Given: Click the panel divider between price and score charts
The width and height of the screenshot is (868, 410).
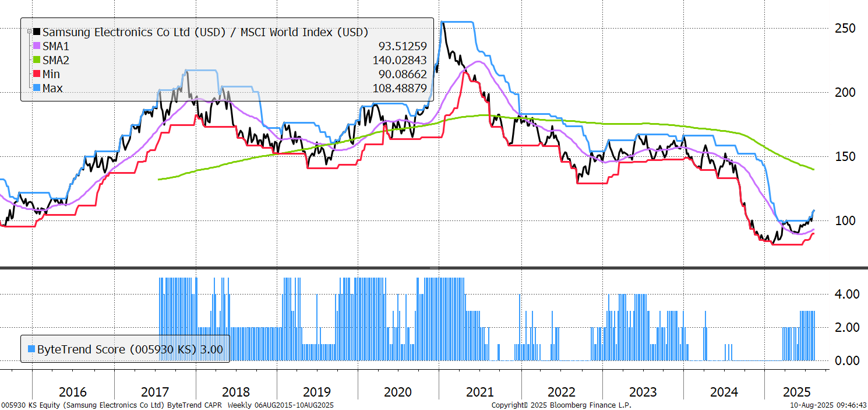Looking at the screenshot, I should pyautogui.click(x=434, y=268).
